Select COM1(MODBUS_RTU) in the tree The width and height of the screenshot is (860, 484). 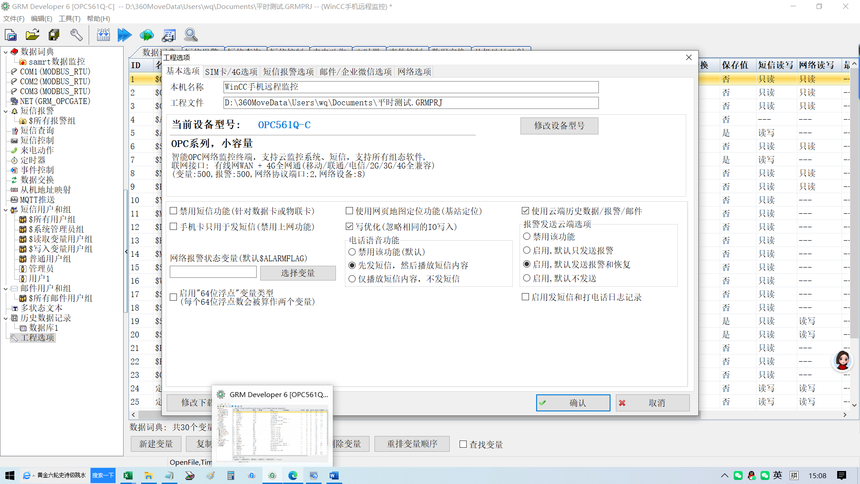pyautogui.click(x=55, y=71)
